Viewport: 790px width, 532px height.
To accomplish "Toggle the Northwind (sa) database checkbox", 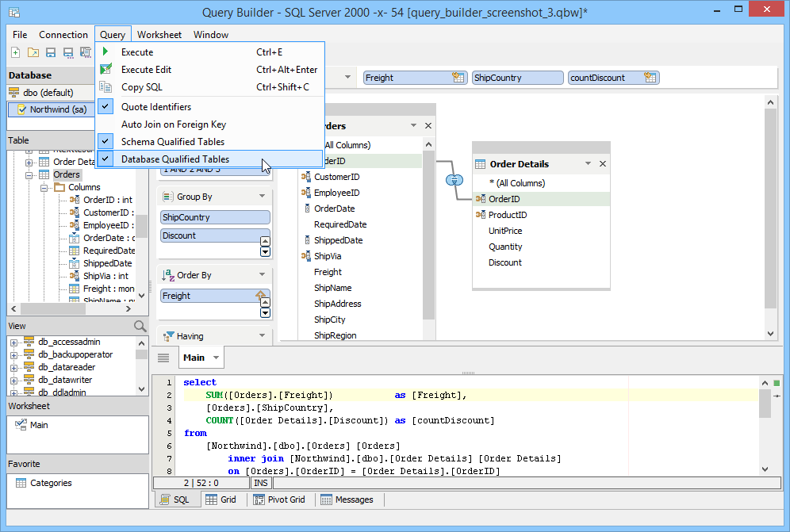I will 21,109.
